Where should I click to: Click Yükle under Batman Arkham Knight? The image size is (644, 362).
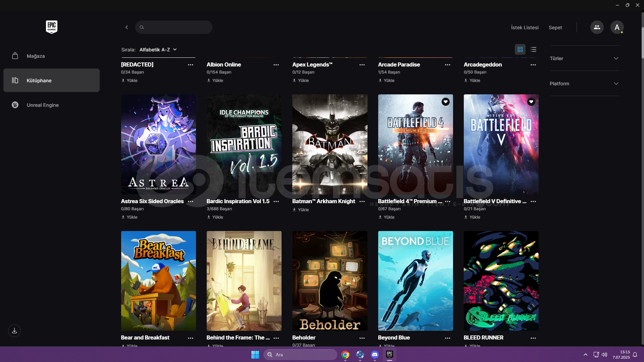click(x=301, y=210)
